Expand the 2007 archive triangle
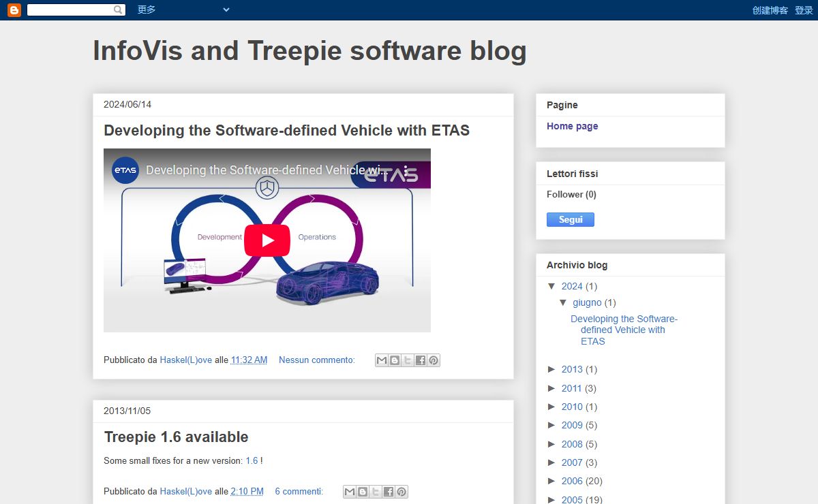 (x=552, y=462)
